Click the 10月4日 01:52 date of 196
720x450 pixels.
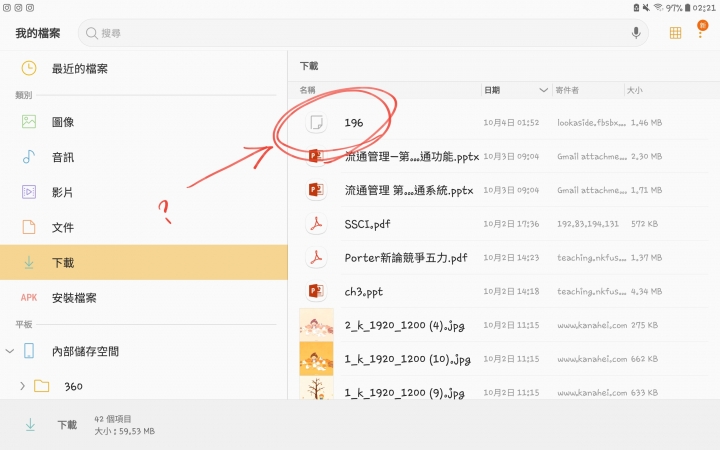511,123
